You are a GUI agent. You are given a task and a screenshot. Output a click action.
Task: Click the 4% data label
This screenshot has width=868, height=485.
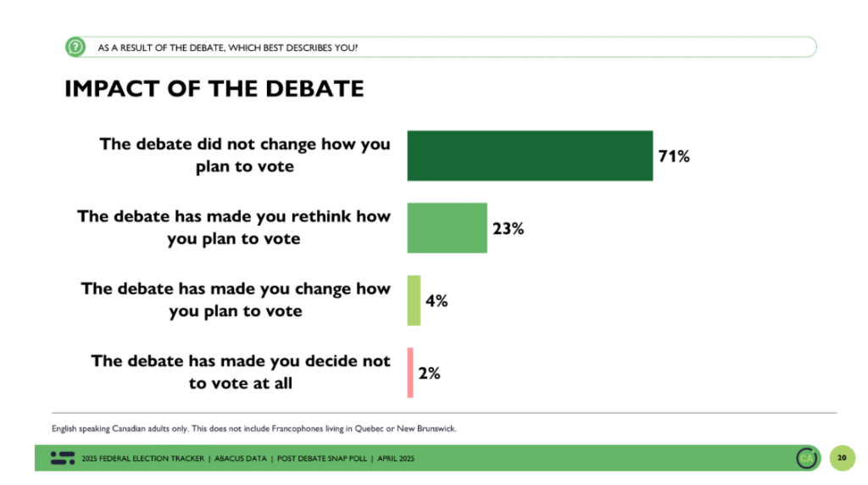coord(437,301)
